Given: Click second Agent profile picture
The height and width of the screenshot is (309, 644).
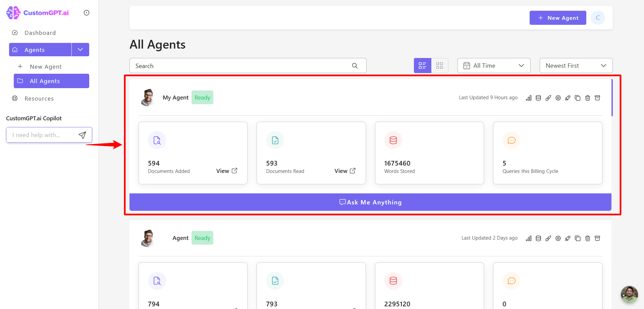Looking at the screenshot, I should click(148, 238).
